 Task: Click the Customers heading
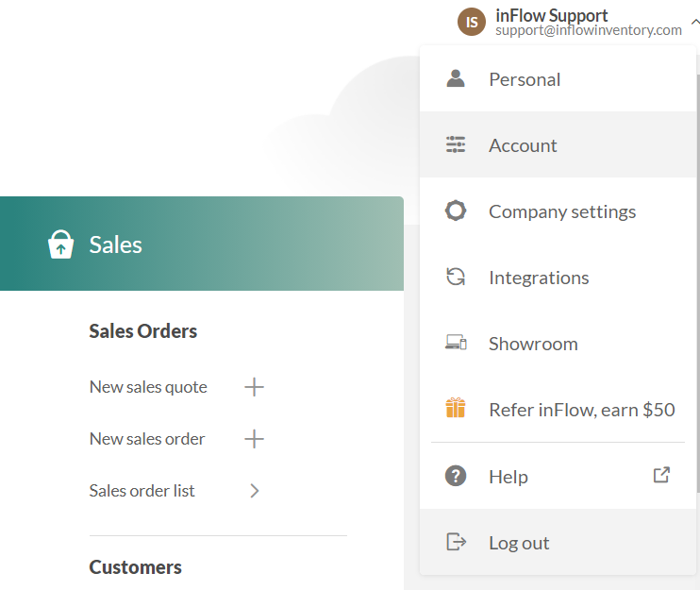click(135, 567)
